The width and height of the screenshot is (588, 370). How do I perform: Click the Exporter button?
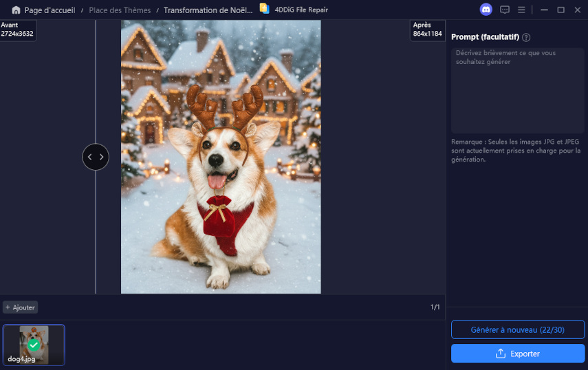point(517,353)
